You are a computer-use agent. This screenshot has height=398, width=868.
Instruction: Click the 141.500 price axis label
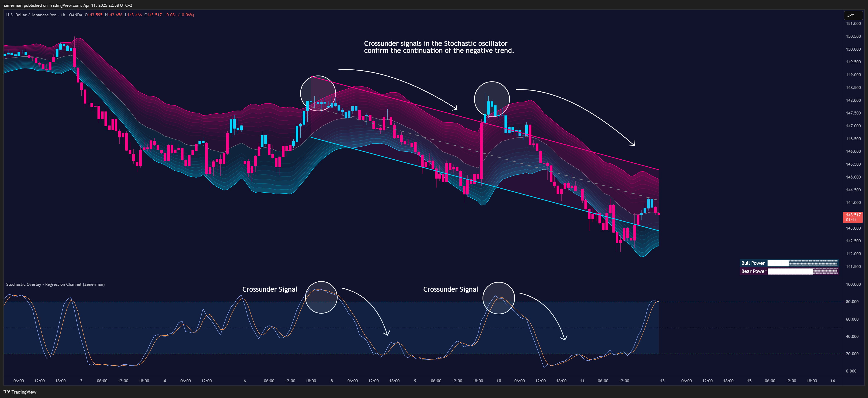(853, 267)
